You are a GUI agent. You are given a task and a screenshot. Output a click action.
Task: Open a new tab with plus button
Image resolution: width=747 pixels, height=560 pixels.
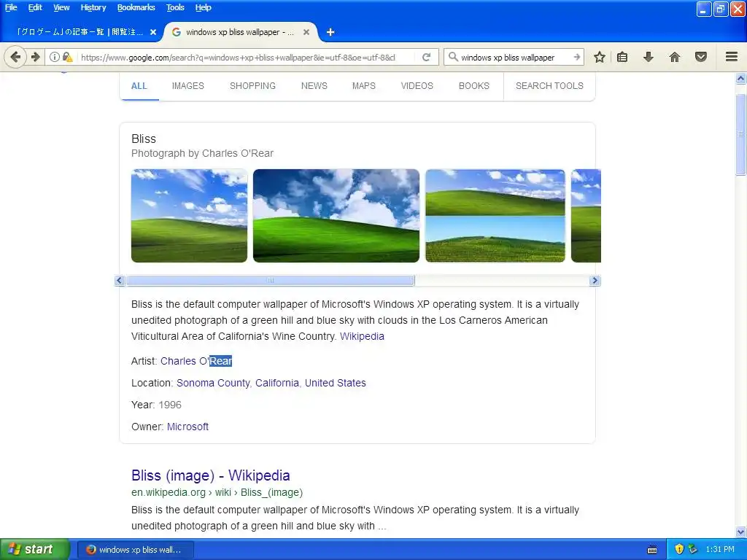330,32
